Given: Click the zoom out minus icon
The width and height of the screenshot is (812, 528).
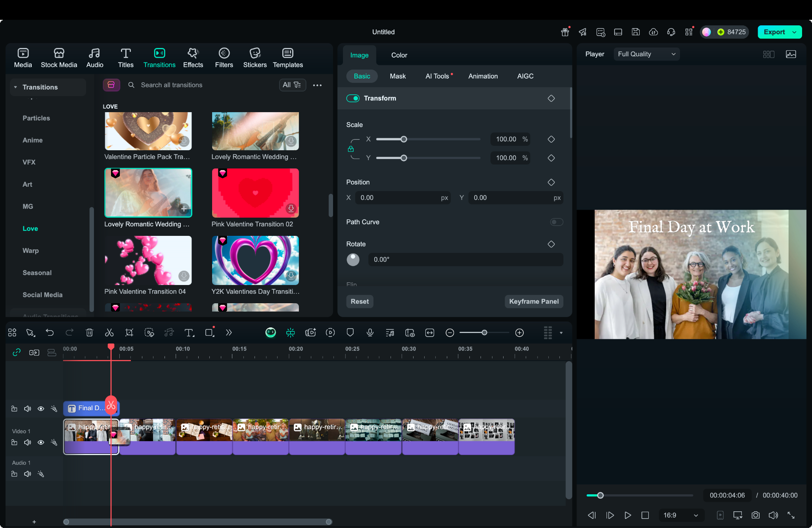Looking at the screenshot, I should (450, 333).
